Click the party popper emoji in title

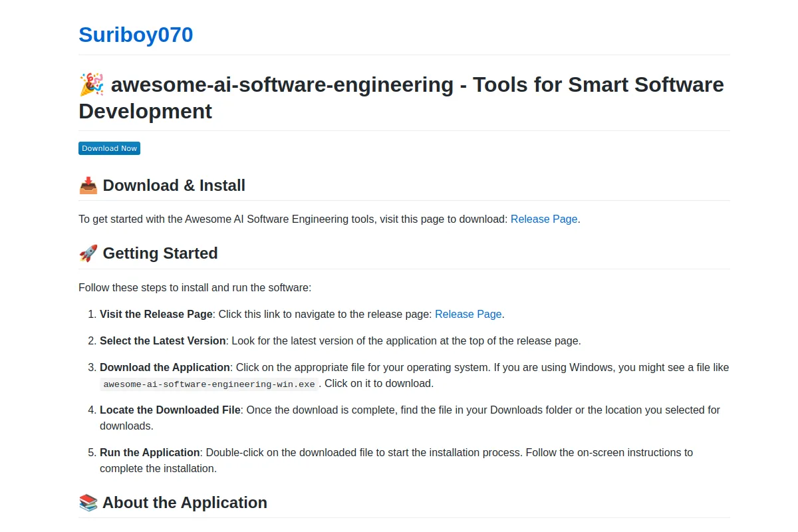pos(92,85)
